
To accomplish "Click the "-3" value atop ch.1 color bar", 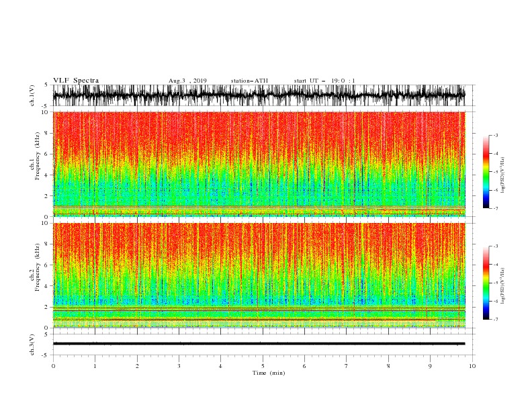I will click(495, 135).
